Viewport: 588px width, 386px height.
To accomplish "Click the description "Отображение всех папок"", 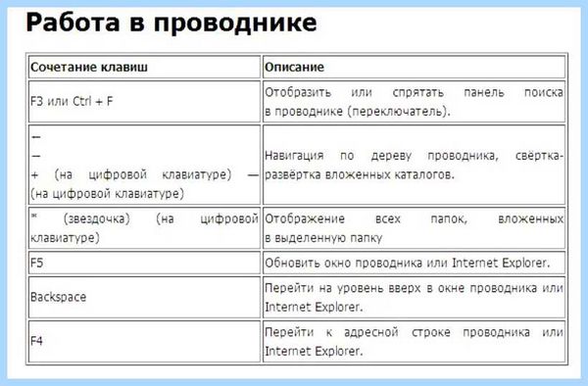I will pyautogui.click(x=414, y=228).
